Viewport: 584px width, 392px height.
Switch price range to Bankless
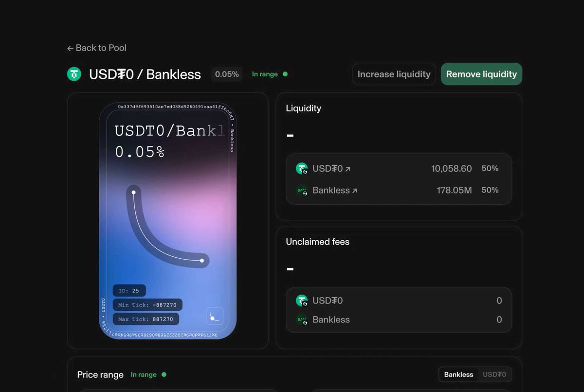click(458, 374)
